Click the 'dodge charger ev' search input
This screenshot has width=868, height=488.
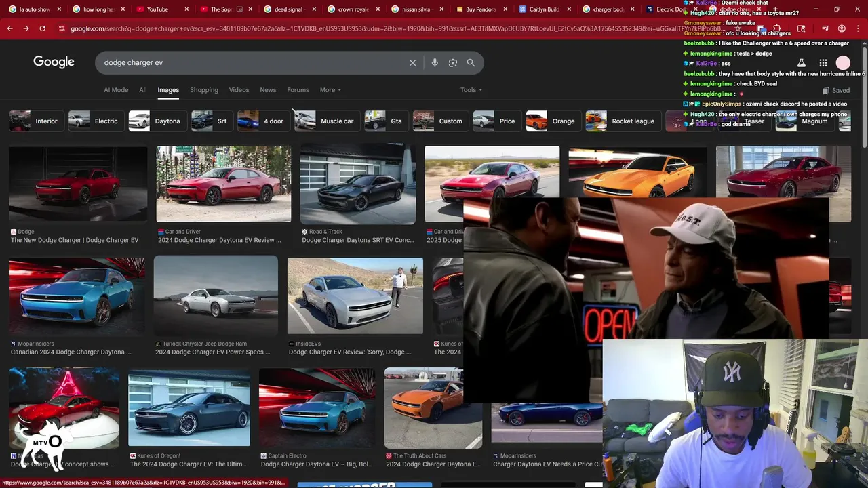tap(251, 62)
